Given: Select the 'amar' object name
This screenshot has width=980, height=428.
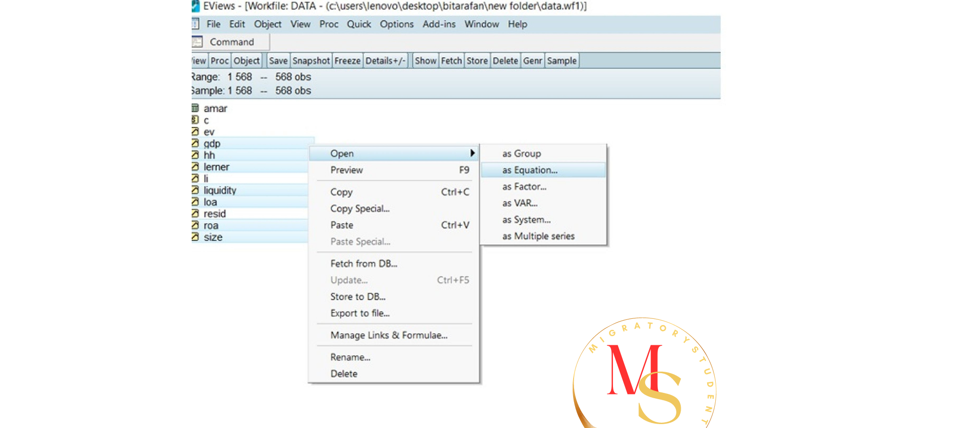Looking at the screenshot, I should (x=215, y=109).
